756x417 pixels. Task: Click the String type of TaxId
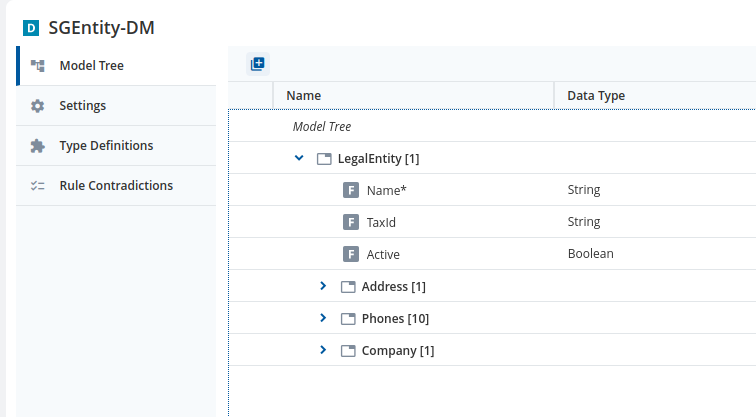[584, 222]
